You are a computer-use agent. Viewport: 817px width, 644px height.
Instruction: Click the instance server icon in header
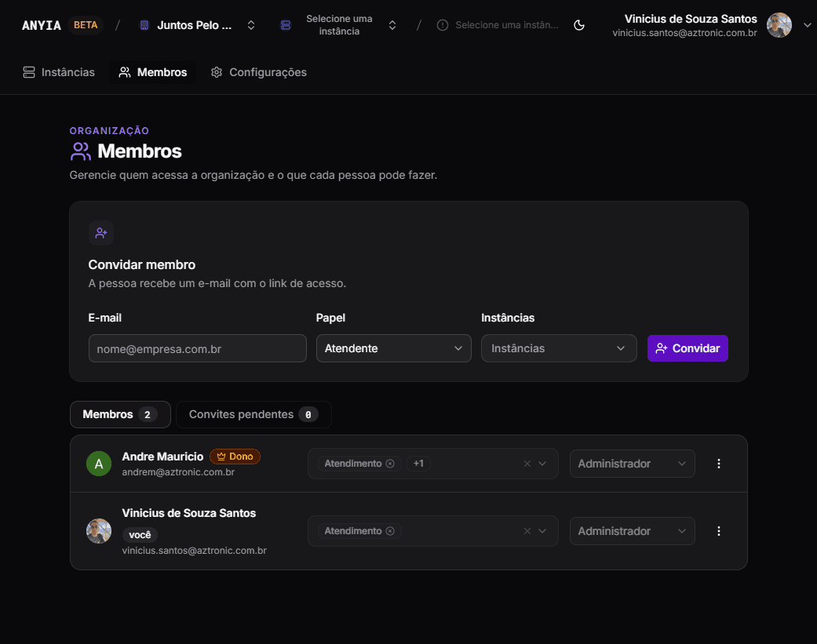[x=286, y=25]
